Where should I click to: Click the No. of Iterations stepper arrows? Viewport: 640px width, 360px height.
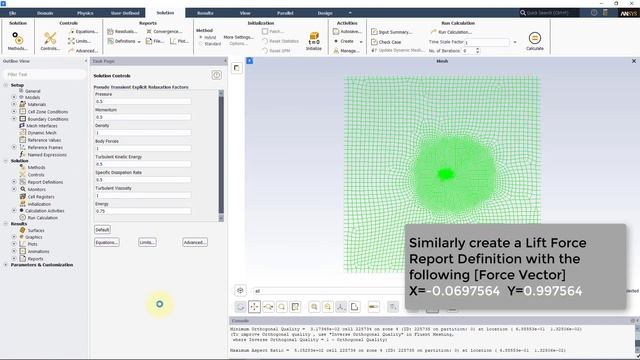[478, 51]
